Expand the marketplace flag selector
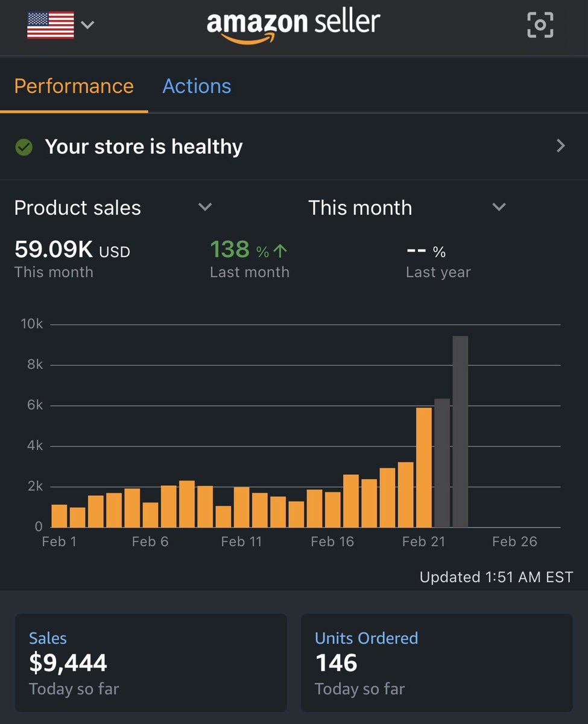The width and height of the screenshot is (588, 724). point(87,26)
